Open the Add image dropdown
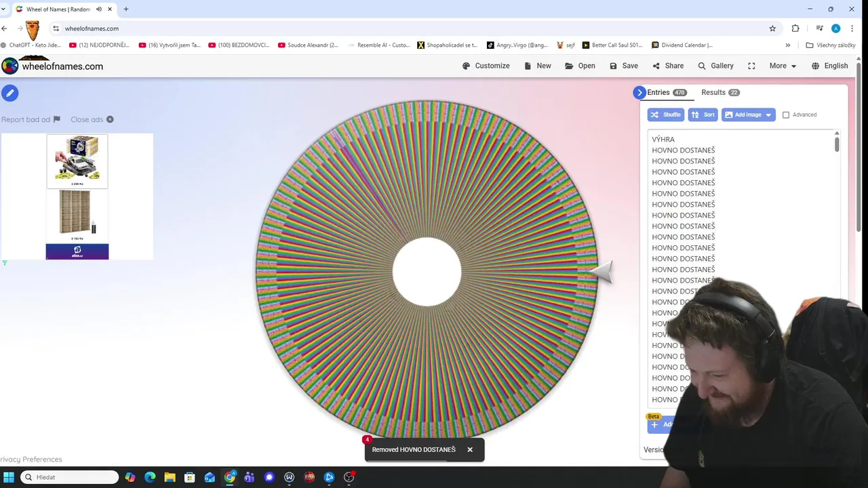868x488 pixels. 748,115
